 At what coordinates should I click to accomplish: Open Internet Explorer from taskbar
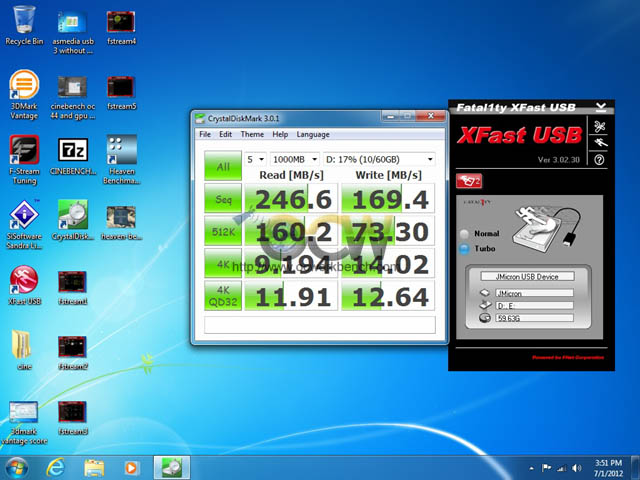pyautogui.click(x=56, y=468)
